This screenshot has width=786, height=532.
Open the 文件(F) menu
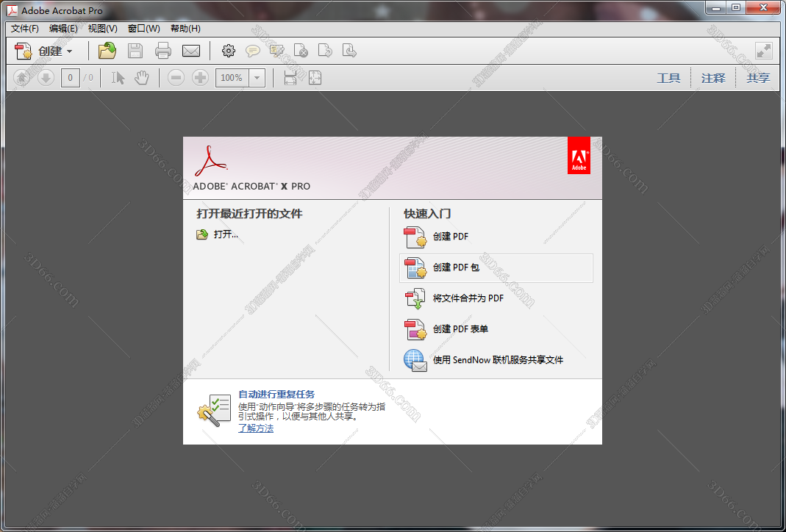(x=25, y=29)
